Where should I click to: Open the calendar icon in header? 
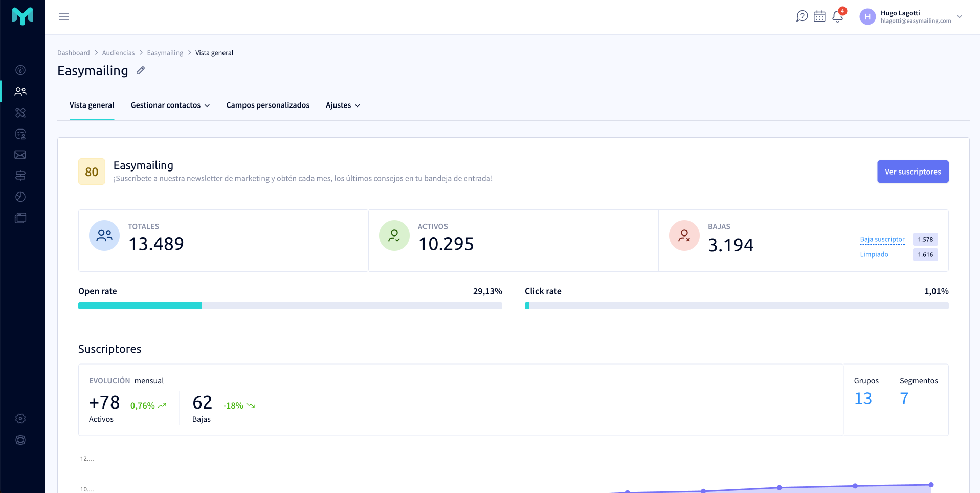[x=819, y=16]
